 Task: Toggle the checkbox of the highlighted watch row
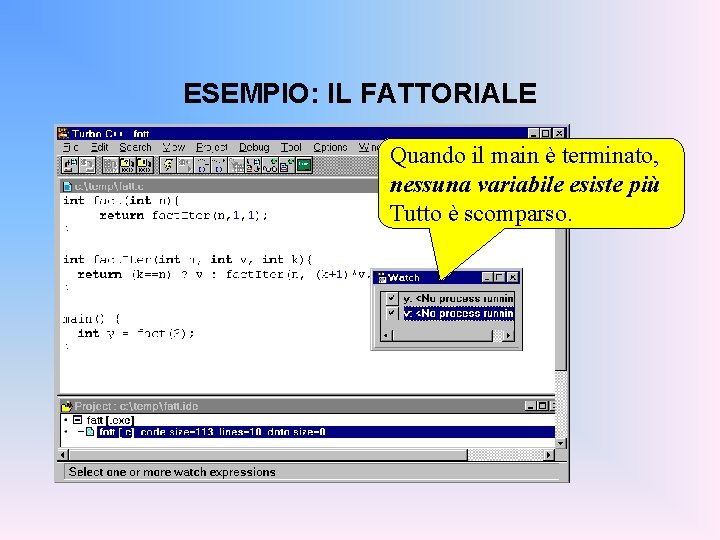pos(391,313)
